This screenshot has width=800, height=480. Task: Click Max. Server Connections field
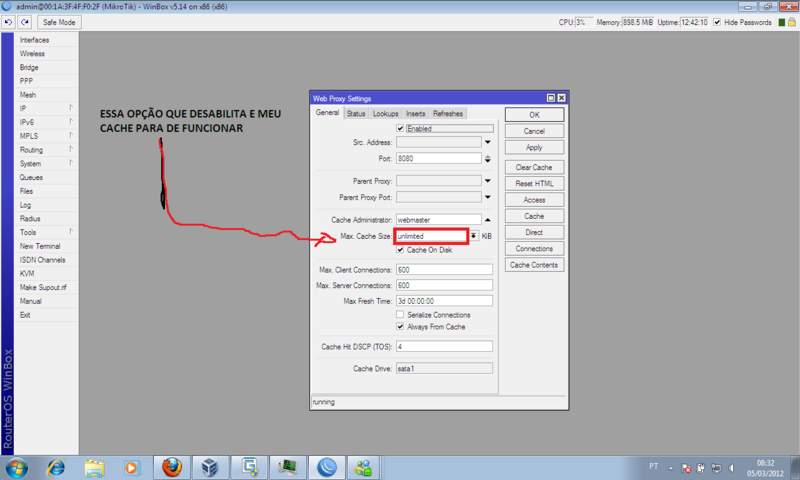click(444, 285)
